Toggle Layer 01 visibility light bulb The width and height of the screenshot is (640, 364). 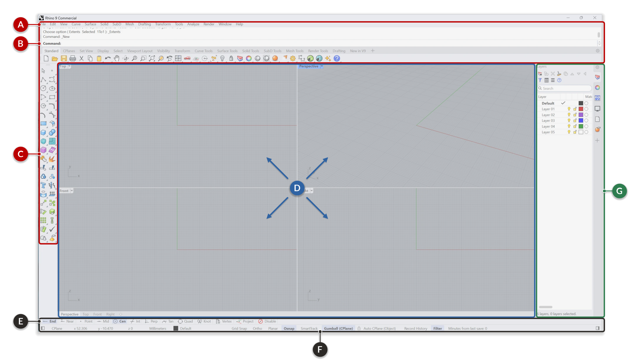[x=569, y=109]
